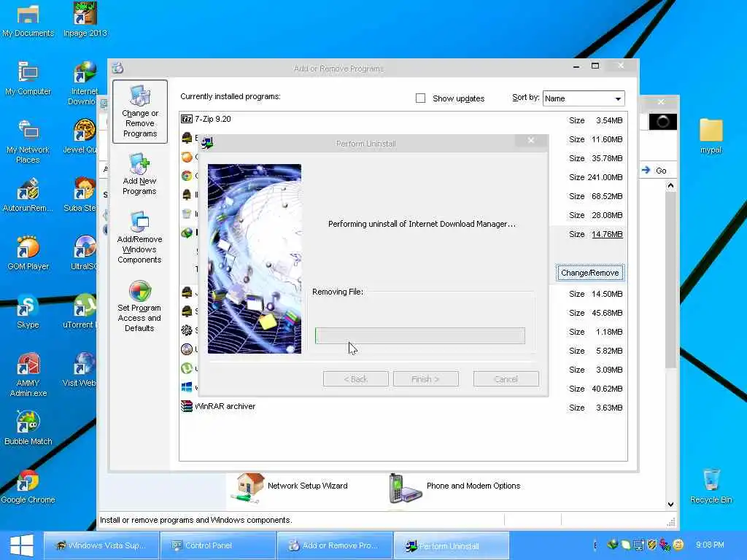Click the 241.00MB size value
747x560 pixels.
[x=605, y=177]
